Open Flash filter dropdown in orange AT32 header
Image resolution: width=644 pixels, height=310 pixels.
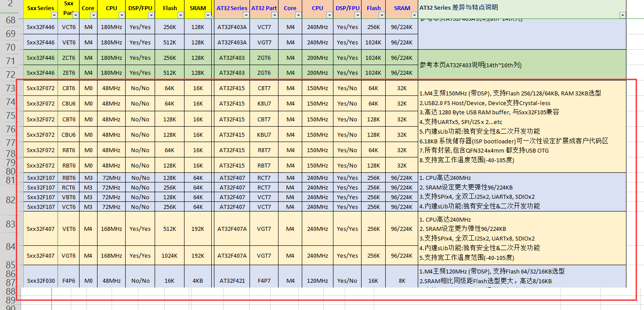tap(382, 15)
